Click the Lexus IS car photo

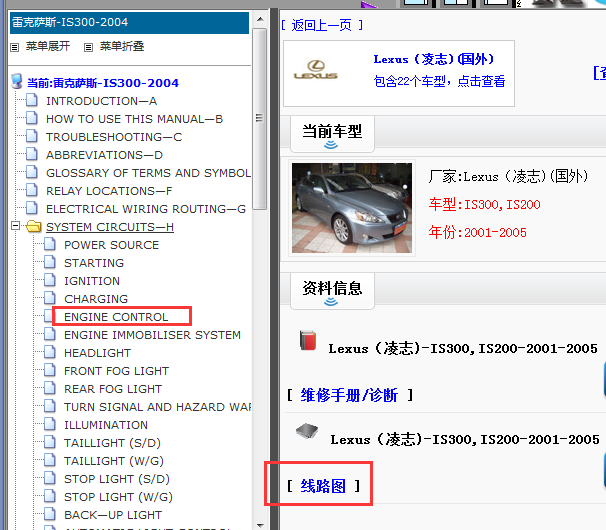click(x=352, y=208)
